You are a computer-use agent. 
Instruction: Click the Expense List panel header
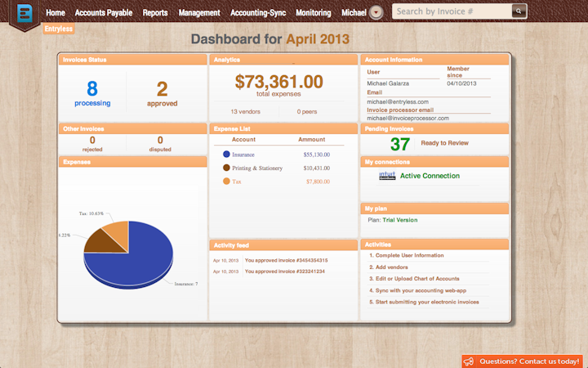click(x=283, y=129)
